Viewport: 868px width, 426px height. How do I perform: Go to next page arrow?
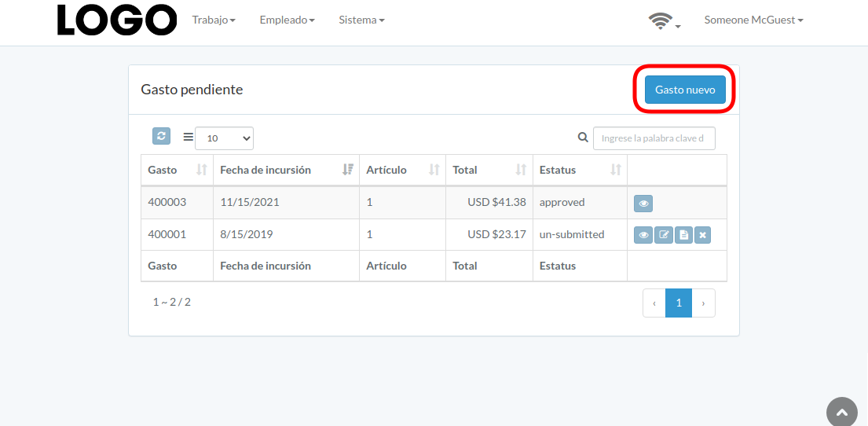[x=704, y=303]
